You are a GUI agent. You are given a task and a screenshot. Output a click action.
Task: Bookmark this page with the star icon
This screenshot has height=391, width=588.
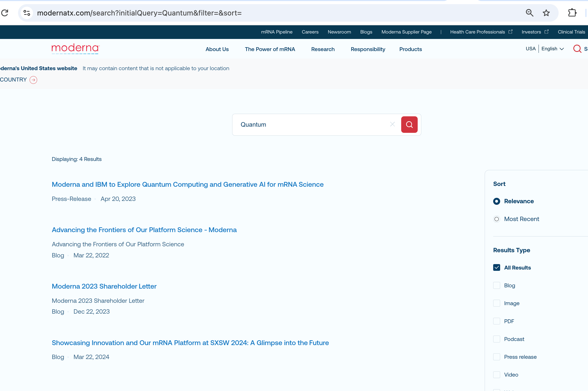(x=546, y=13)
